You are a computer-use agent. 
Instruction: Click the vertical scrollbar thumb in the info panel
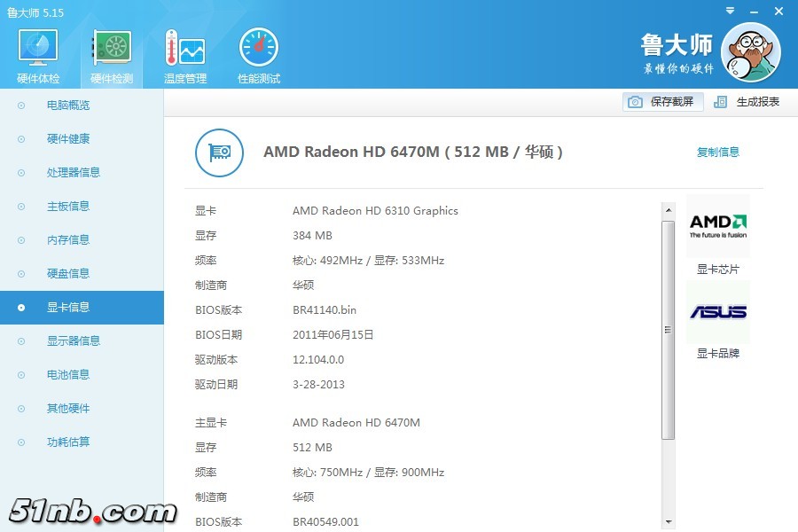[x=668, y=328]
